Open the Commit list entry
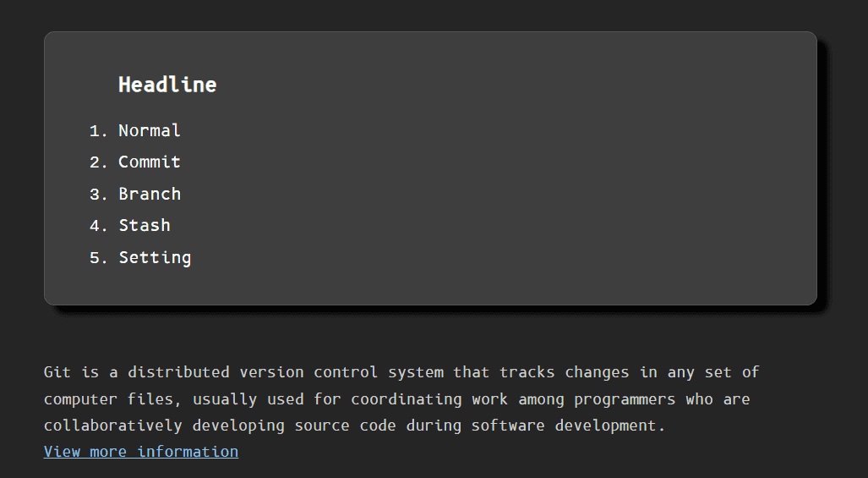 point(150,162)
